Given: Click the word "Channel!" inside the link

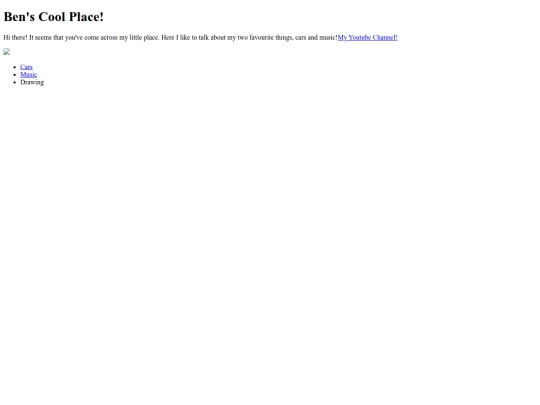Looking at the screenshot, I should pos(385,38).
